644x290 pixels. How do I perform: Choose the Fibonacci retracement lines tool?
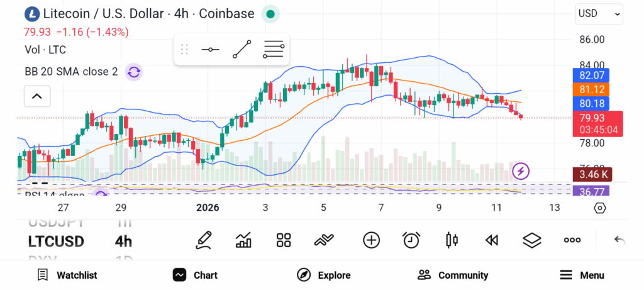[x=274, y=49]
